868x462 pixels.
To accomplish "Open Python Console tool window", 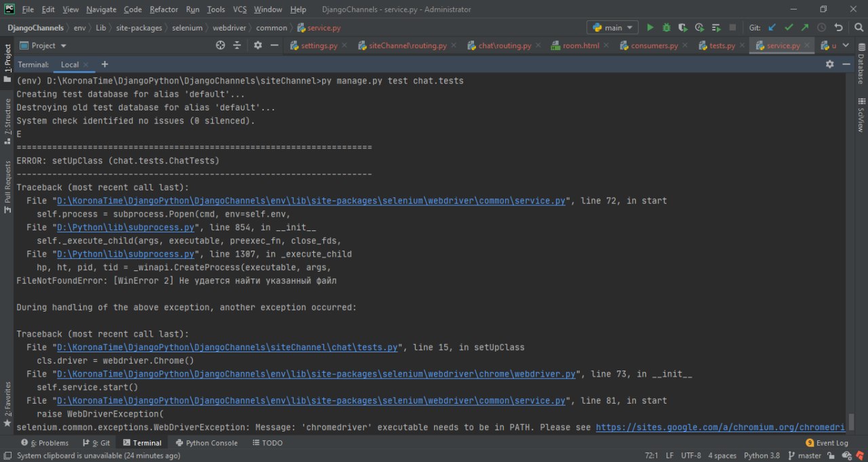I will point(206,442).
